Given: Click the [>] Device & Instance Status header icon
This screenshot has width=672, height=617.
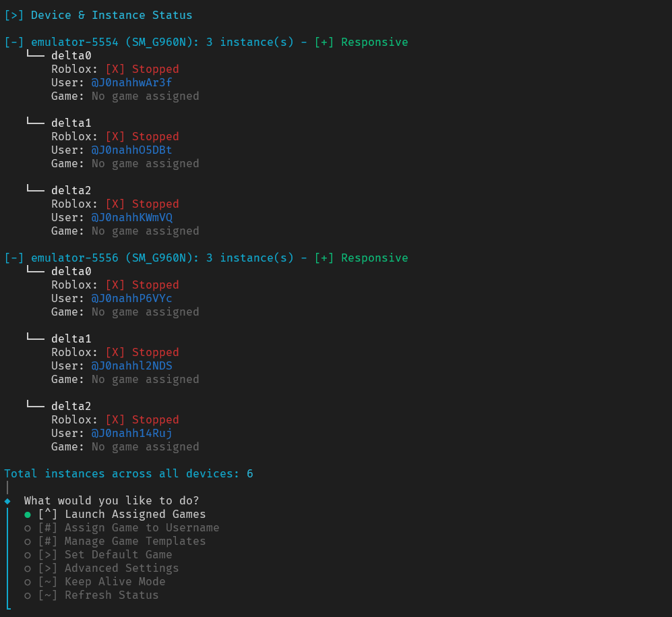Looking at the screenshot, I should tap(14, 16).
